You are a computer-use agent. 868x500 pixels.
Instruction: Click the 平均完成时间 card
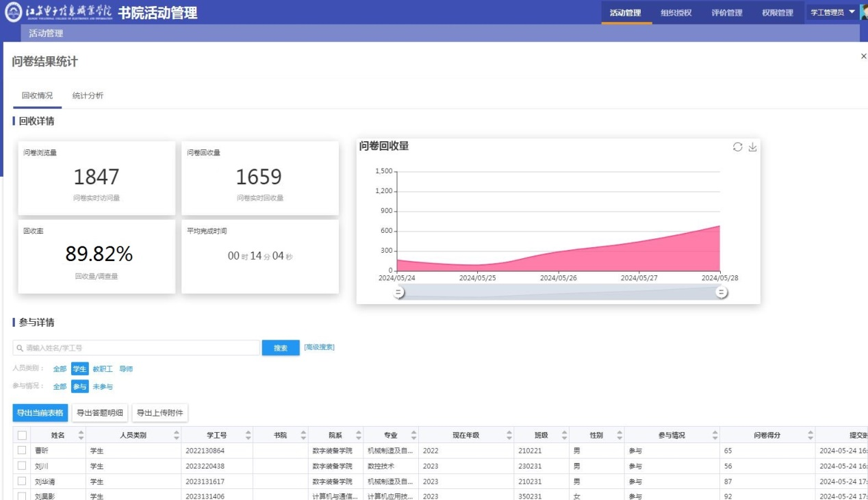pos(260,257)
